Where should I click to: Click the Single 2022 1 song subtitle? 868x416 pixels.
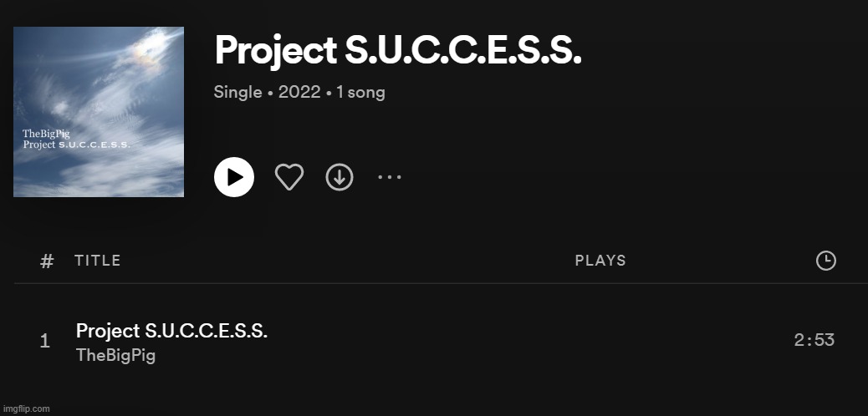pos(299,92)
